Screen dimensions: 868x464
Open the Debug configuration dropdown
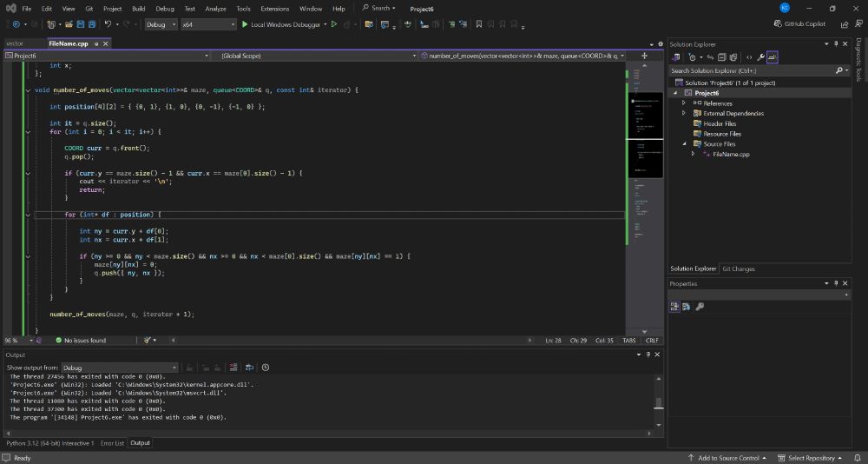point(161,24)
